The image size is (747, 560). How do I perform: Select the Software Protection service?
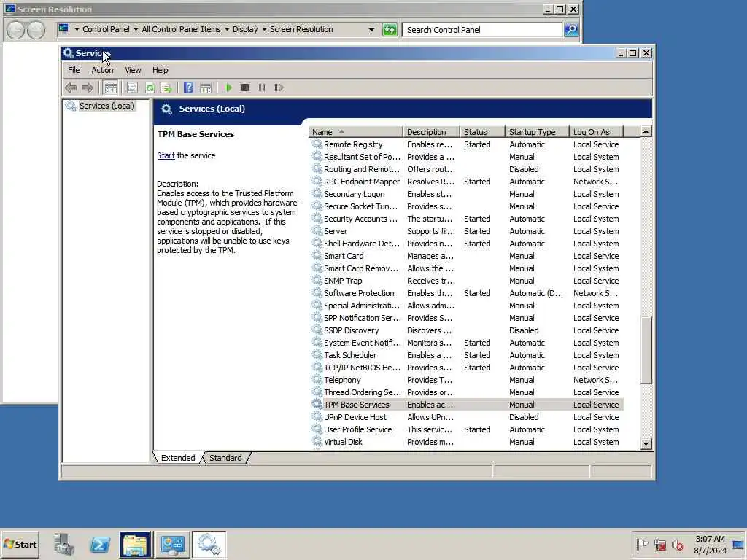[466, 293]
